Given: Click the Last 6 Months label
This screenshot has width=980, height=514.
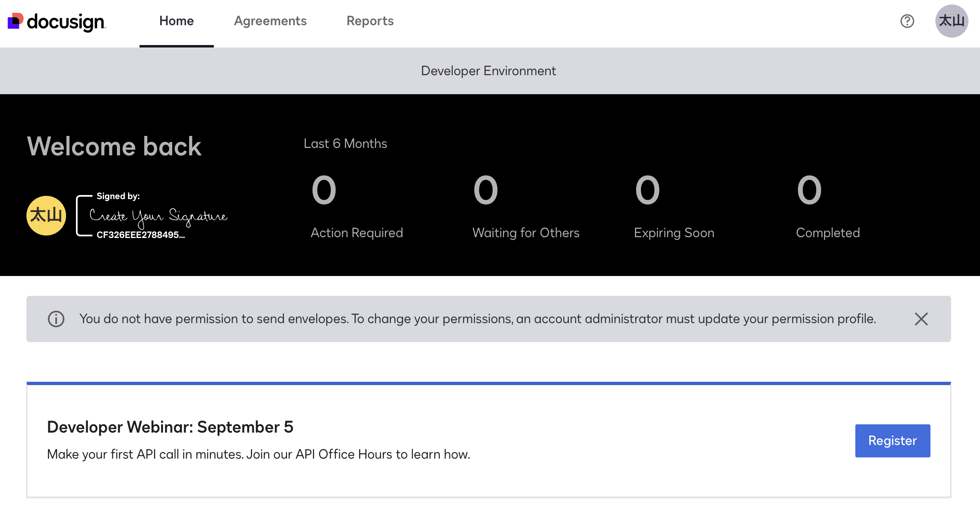Looking at the screenshot, I should click(x=346, y=143).
